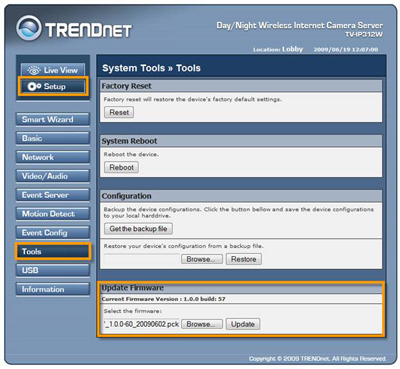Click the Restore configuration button

pyautogui.click(x=244, y=259)
